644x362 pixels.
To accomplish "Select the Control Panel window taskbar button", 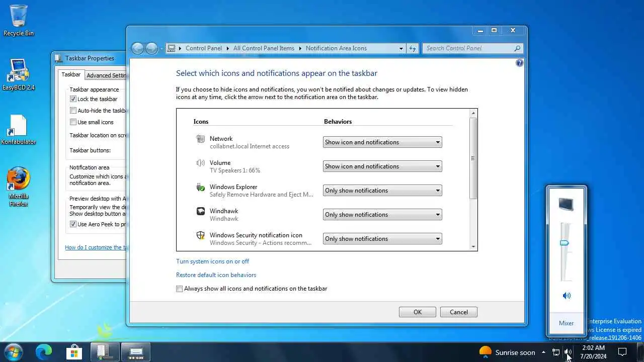I will pyautogui.click(x=136, y=352).
